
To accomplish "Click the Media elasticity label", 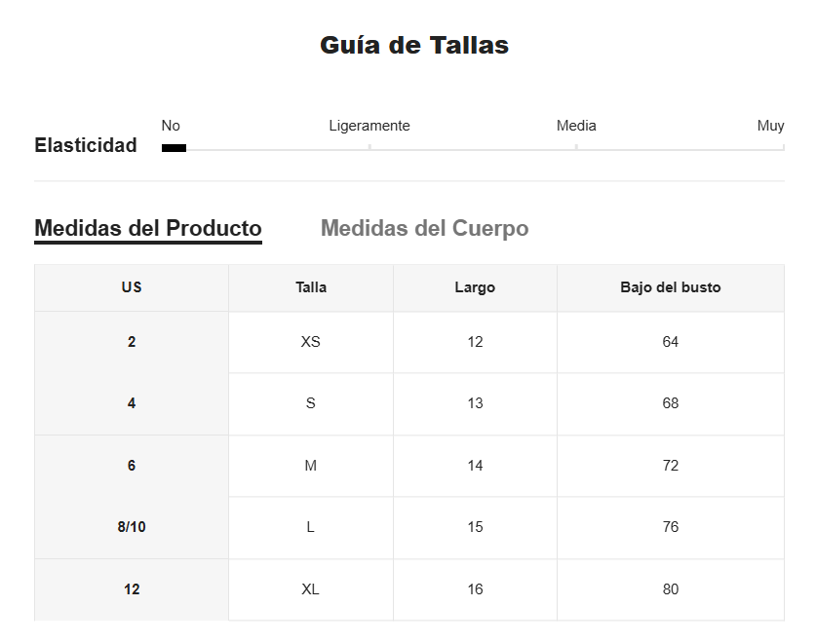I will tap(576, 126).
